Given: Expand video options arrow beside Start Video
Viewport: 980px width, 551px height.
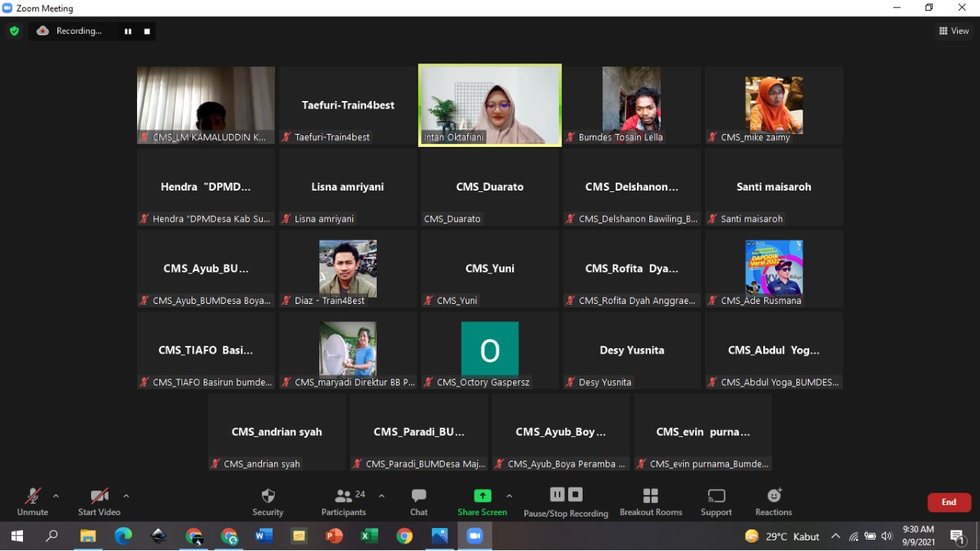Looking at the screenshot, I should pyautogui.click(x=126, y=496).
